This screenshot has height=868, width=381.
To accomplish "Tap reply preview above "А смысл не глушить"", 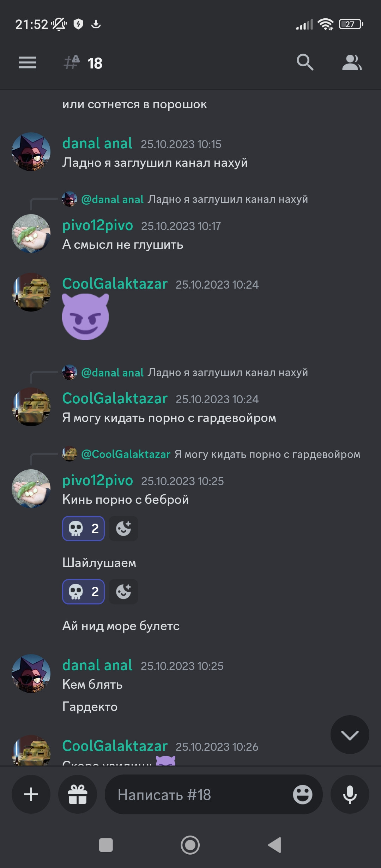I will click(185, 199).
